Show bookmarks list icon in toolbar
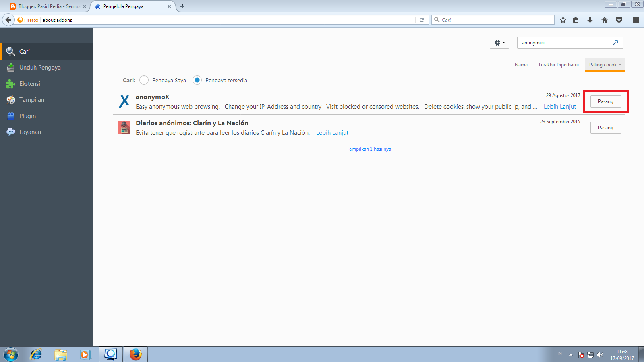 point(576,20)
